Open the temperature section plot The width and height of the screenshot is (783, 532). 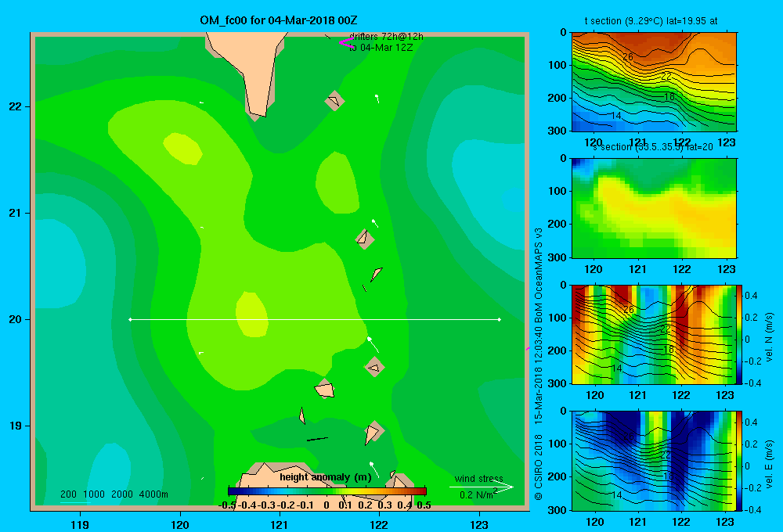pyautogui.click(x=654, y=81)
